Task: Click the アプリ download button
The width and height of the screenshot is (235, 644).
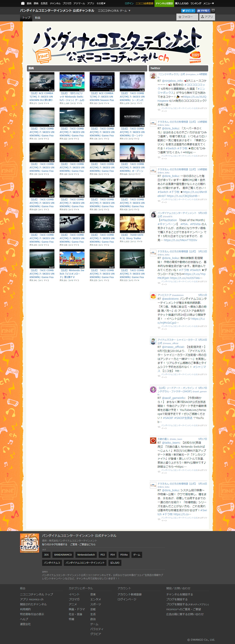Action: (207, 17)
